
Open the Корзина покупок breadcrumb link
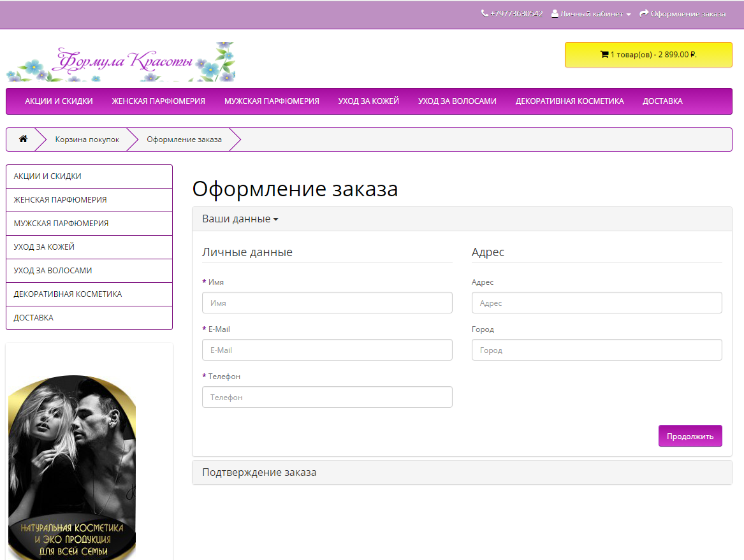coord(87,139)
